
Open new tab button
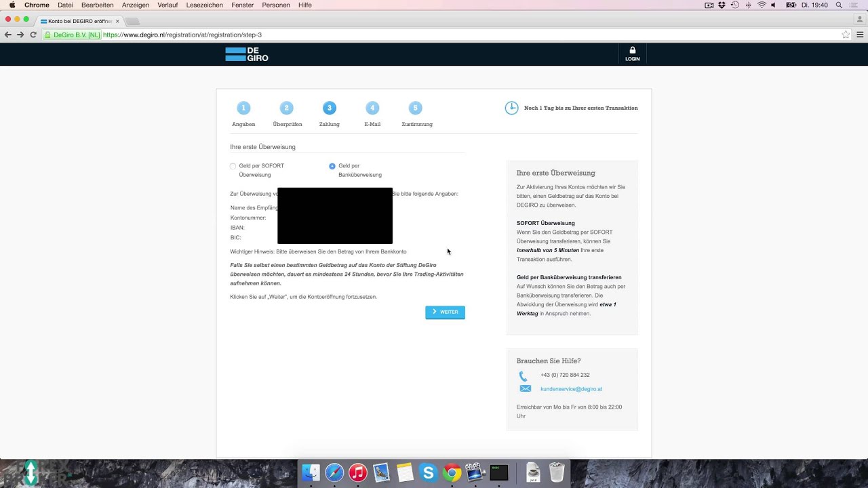132,22
